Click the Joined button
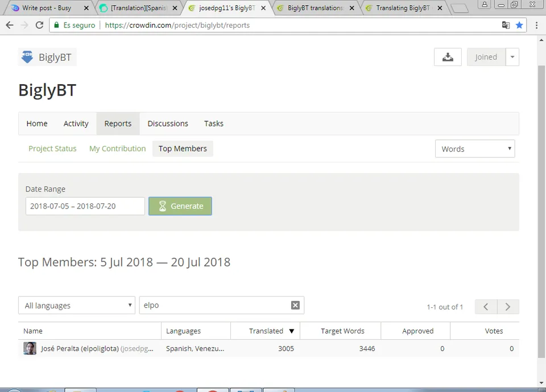This screenshot has height=392, width=546. pyautogui.click(x=486, y=57)
